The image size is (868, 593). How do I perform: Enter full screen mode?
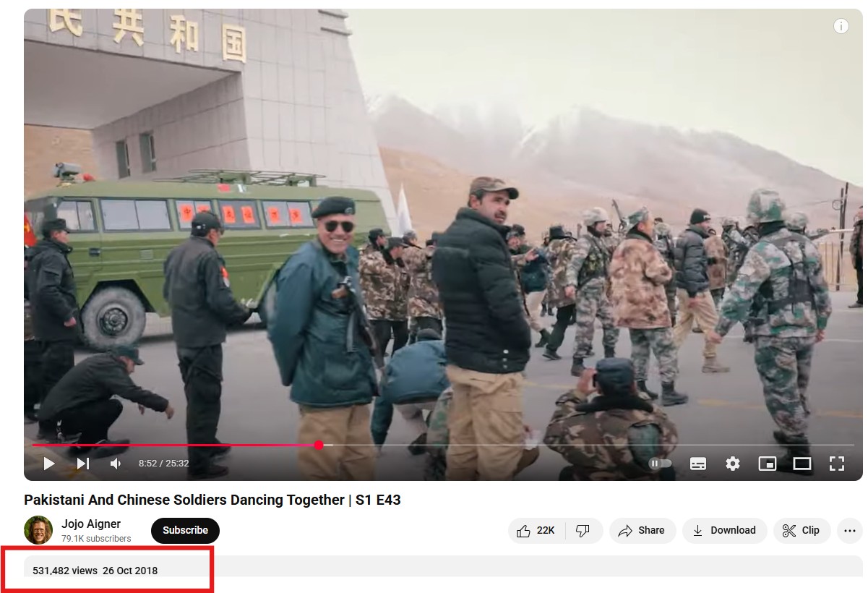[x=837, y=464]
